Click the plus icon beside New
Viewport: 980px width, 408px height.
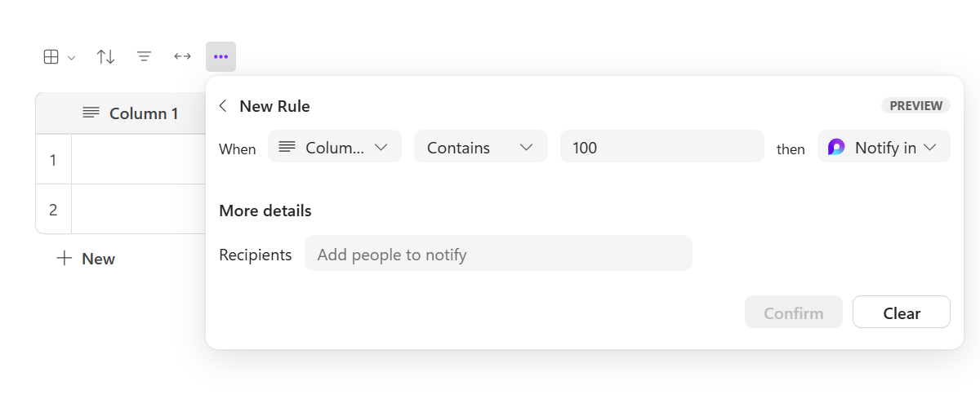[x=65, y=259]
